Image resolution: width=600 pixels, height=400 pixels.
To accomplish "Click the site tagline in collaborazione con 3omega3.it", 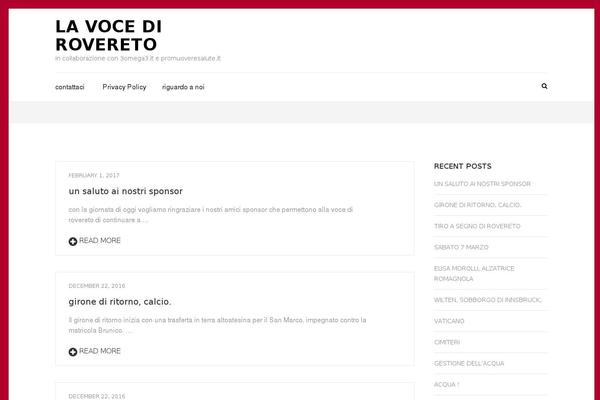I will [x=138, y=58].
